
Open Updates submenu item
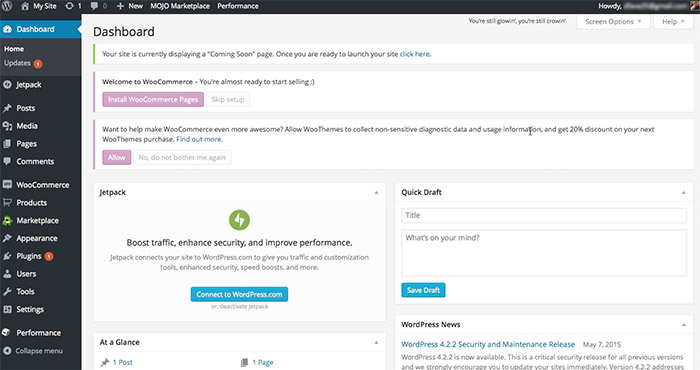coord(17,63)
